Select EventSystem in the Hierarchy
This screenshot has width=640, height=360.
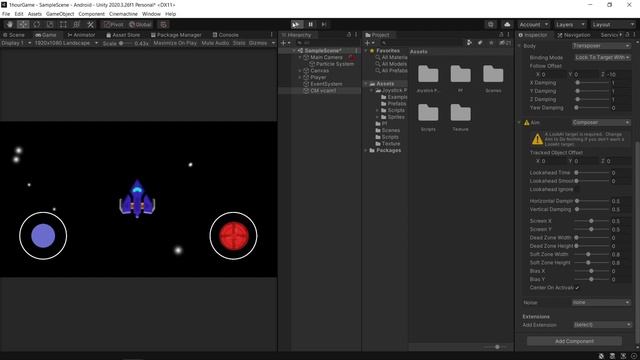click(x=326, y=84)
